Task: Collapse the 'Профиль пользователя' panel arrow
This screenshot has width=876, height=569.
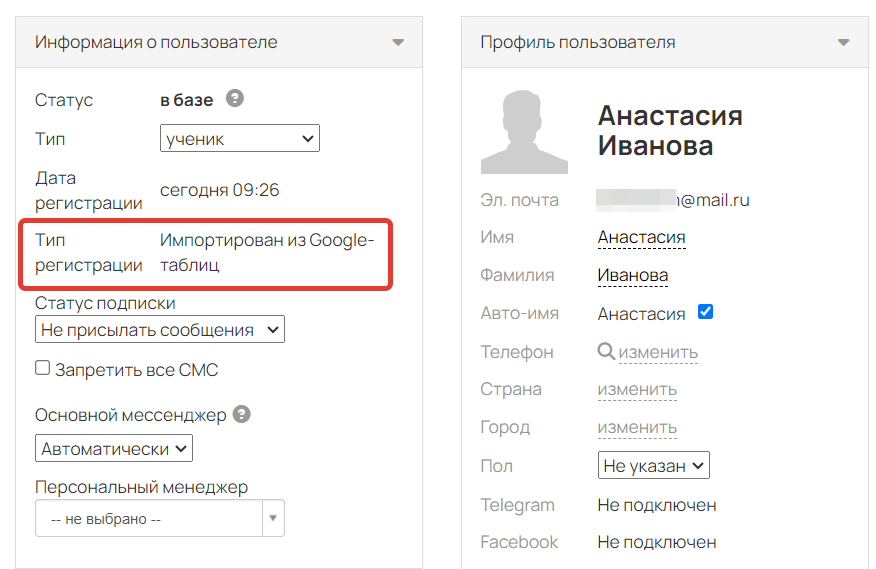Action: tap(844, 42)
